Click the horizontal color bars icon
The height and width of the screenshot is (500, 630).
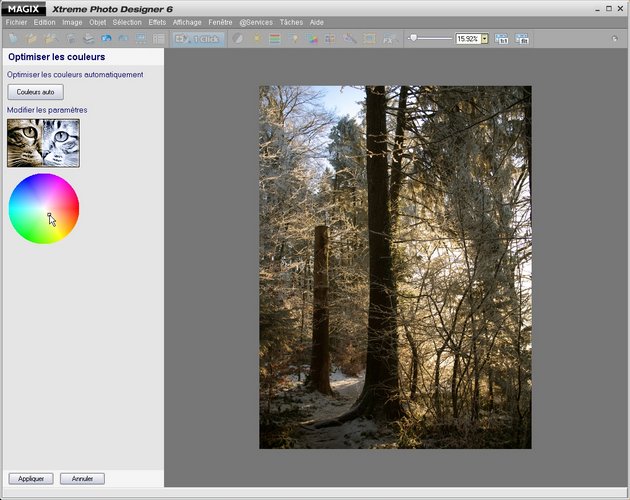pos(274,38)
